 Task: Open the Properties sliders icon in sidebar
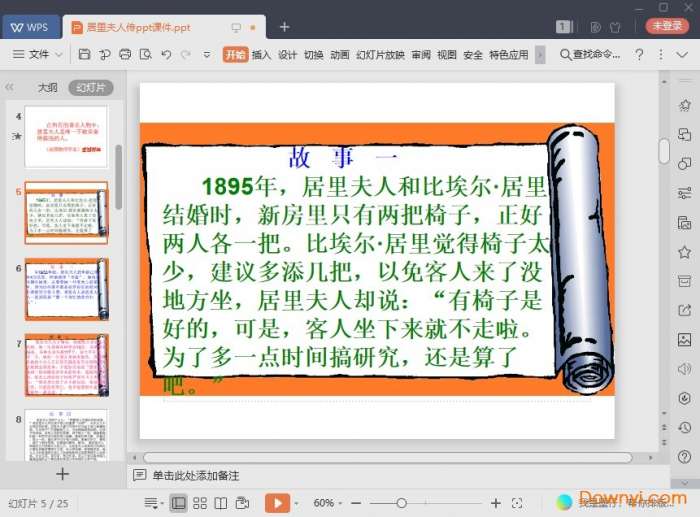pyautogui.click(x=684, y=193)
